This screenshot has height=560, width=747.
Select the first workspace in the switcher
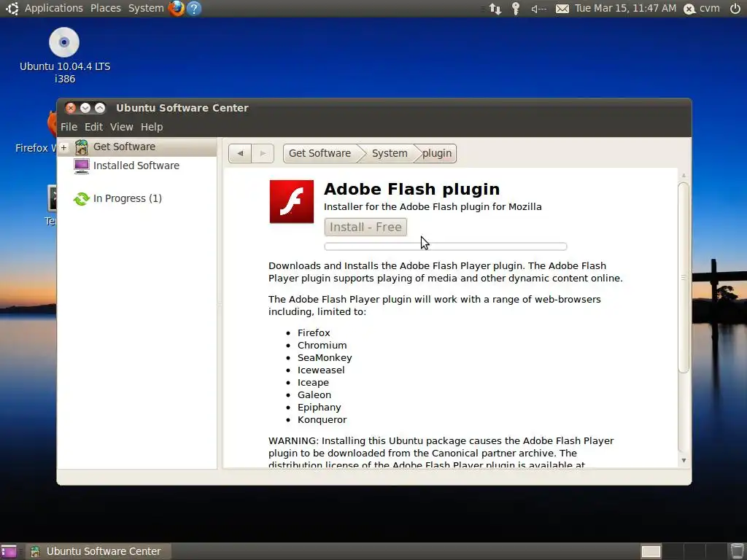[x=651, y=551]
